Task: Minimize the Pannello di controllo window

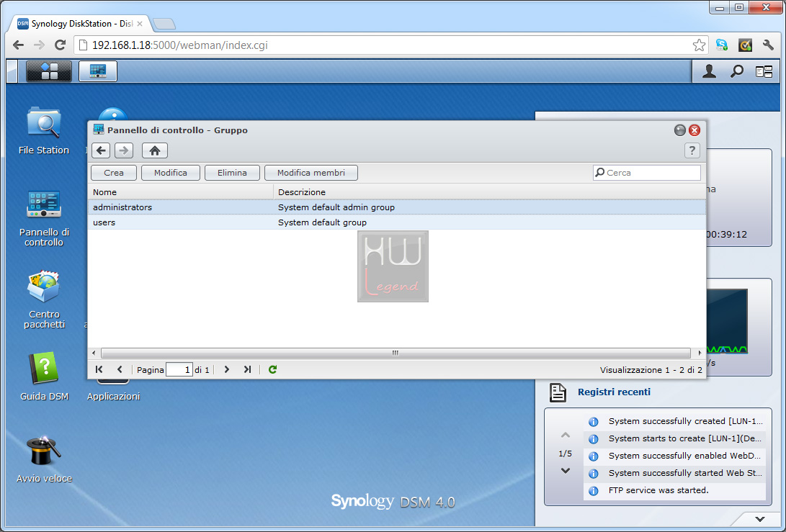Action: pos(679,130)
